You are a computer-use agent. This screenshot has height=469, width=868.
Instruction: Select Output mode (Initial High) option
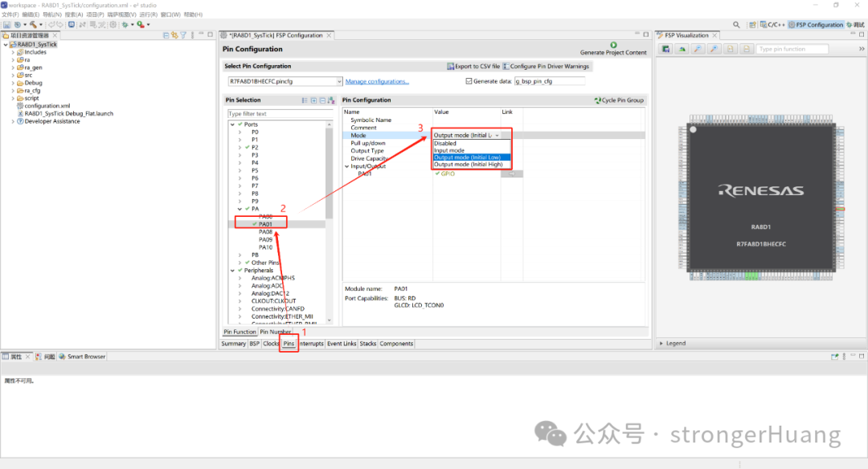(x=468, y=164)
